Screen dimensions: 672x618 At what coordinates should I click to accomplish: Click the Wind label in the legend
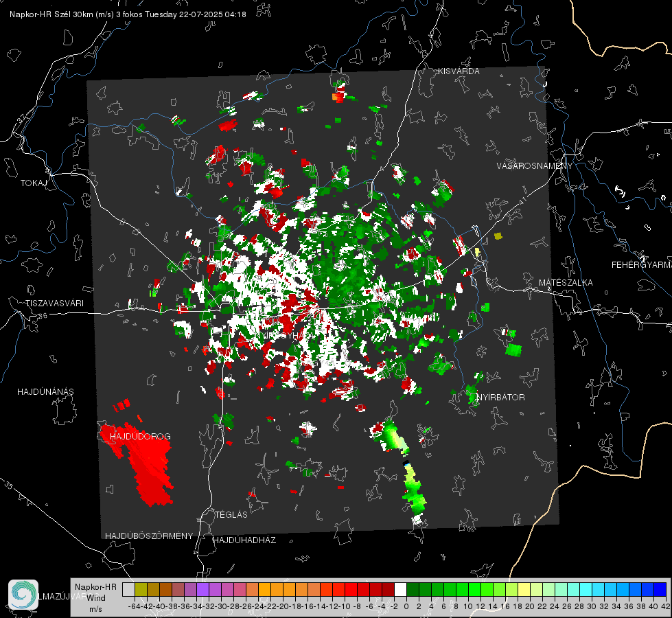(96, 598)
